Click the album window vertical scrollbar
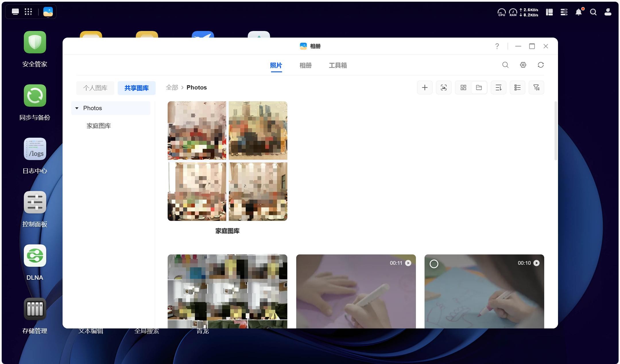The height and width of the screenshot is (364, 620). pos(555,131)
